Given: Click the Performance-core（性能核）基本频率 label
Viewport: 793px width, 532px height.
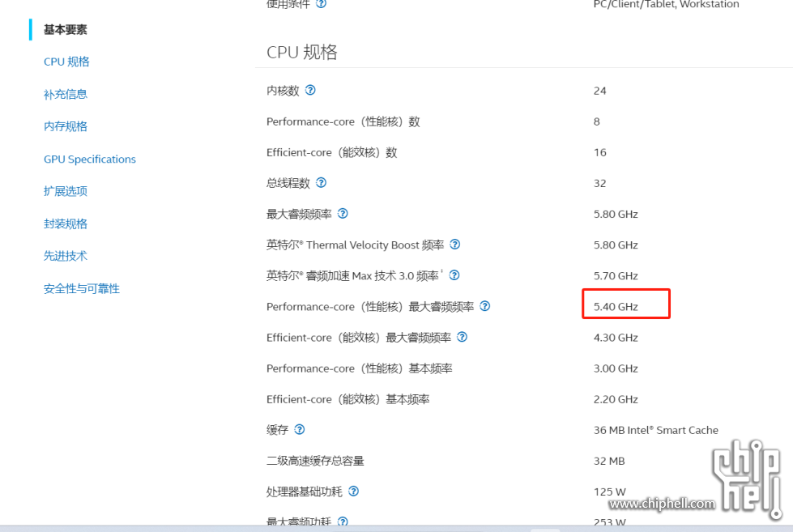Looking at the screenshot, I should coord(360,368).
